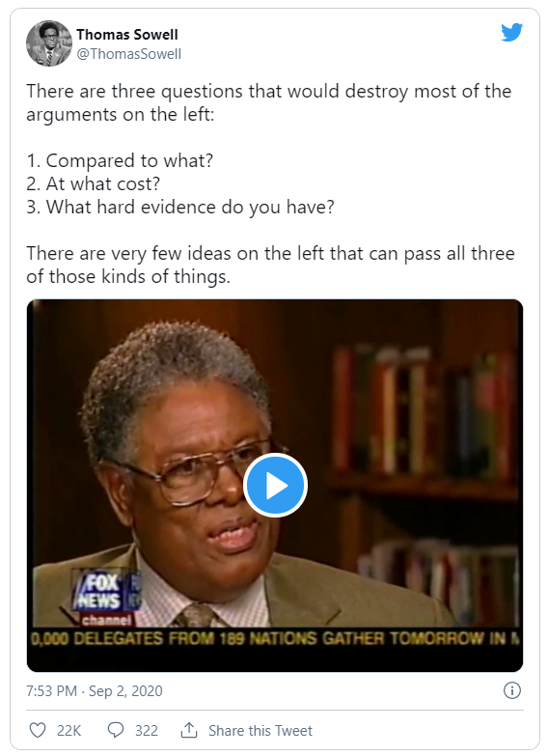Open Thomas Sowell's profile avatar

tap(48, 43)
